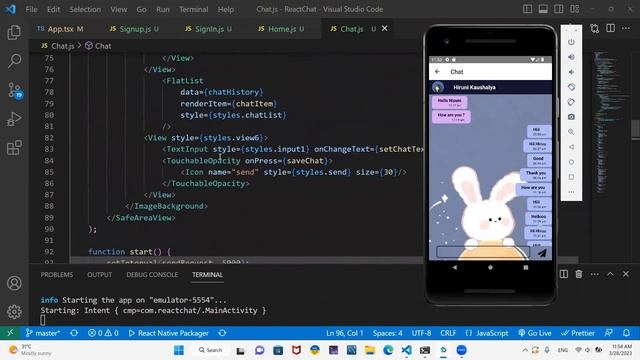Screen dimensions: 640x360
Task: Rotate the emulator right
Action: point(571,102)
